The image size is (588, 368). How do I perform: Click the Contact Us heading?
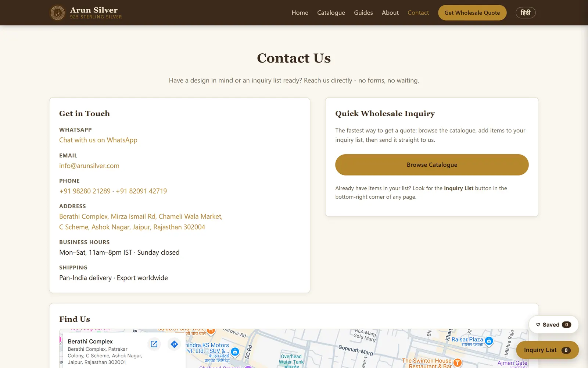coord(294,58)
